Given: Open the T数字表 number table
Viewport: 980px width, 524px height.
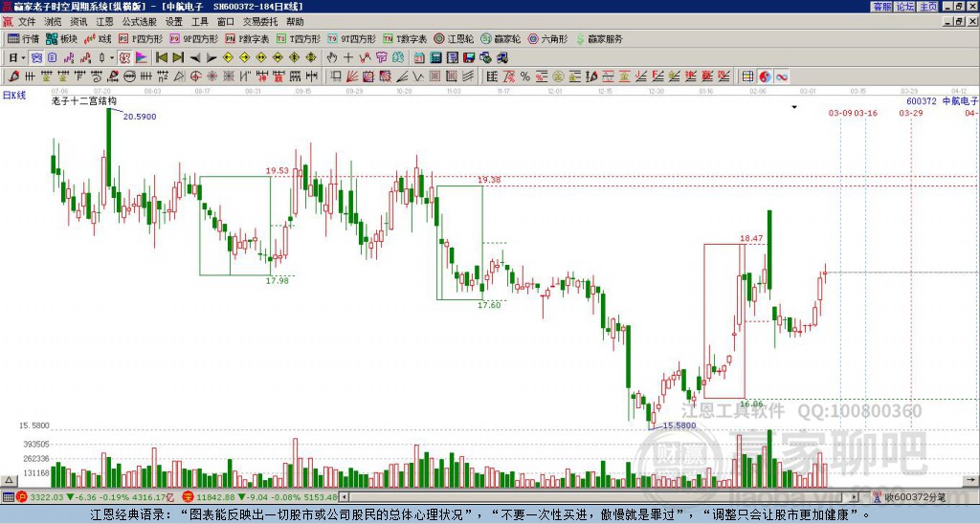Looking at the screenshot, I should pyautogui.click(x=405, y=38).
